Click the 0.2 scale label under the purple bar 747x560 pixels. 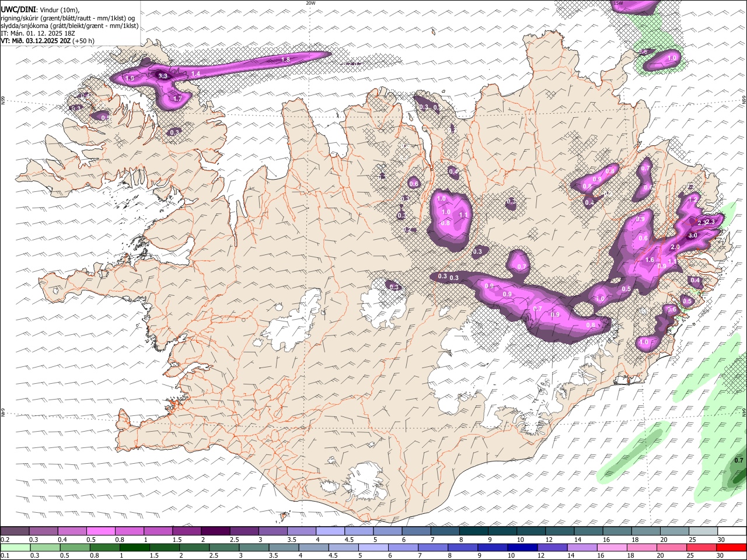click(x=5, y=540)
